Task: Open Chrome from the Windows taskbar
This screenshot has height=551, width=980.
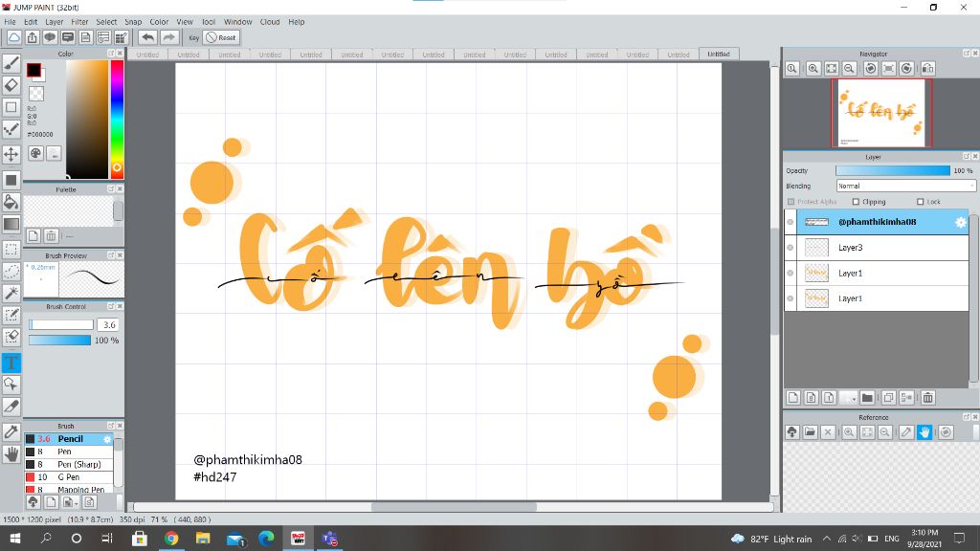Action: tap(170, 538)
